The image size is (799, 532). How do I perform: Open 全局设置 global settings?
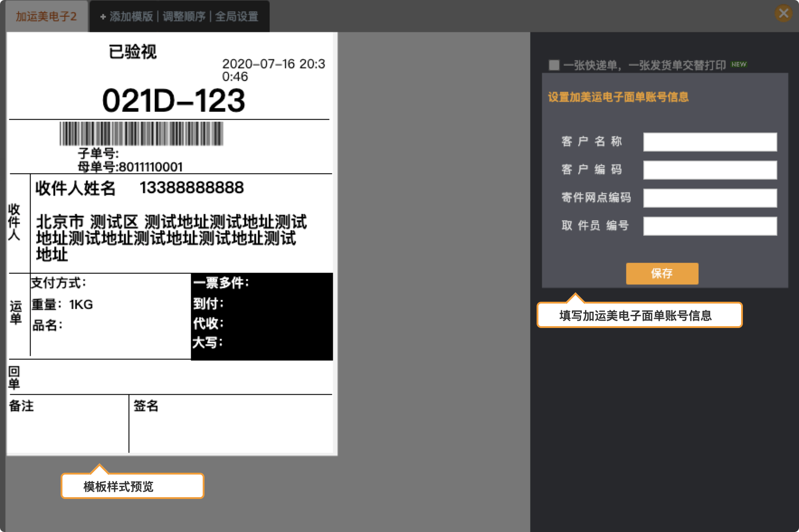[237, 17]
